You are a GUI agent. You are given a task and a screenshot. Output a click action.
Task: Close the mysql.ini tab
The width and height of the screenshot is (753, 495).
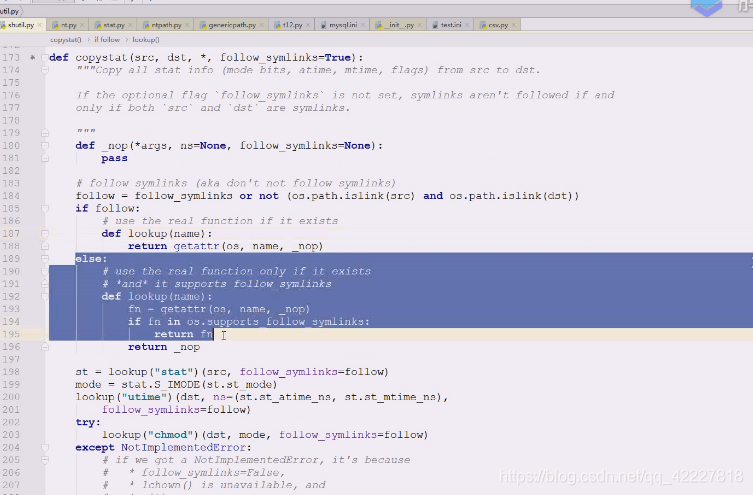click(363, 25)
